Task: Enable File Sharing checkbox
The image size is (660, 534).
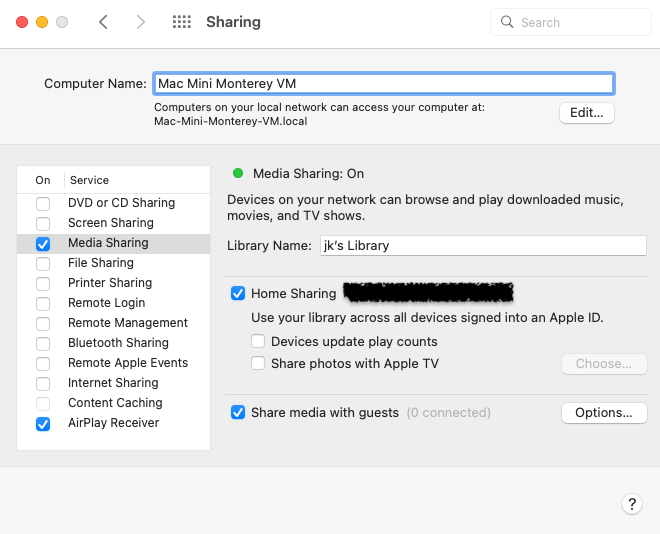Action: coord(43,263)
